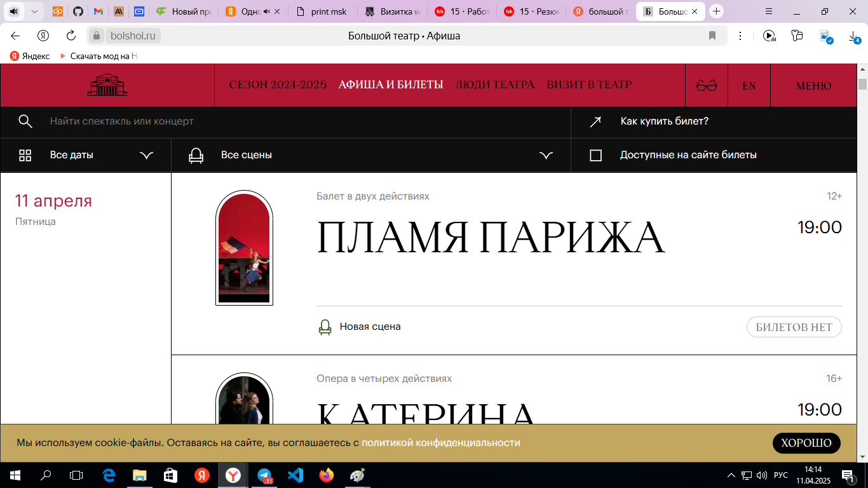Go back with the browser back arrow

pos(15,36)
